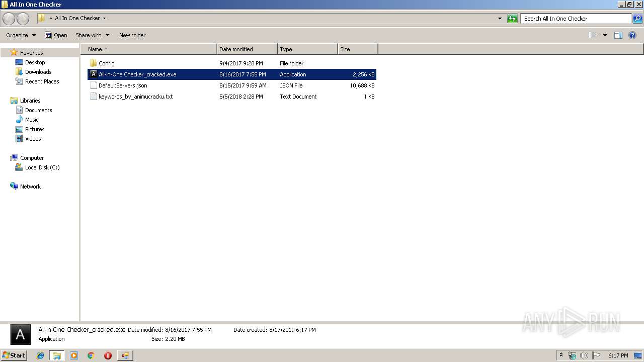Click the keywords_by_animucracku.txt file icon
The width and height of the screenshot is (644, 362).
(93, 97)
